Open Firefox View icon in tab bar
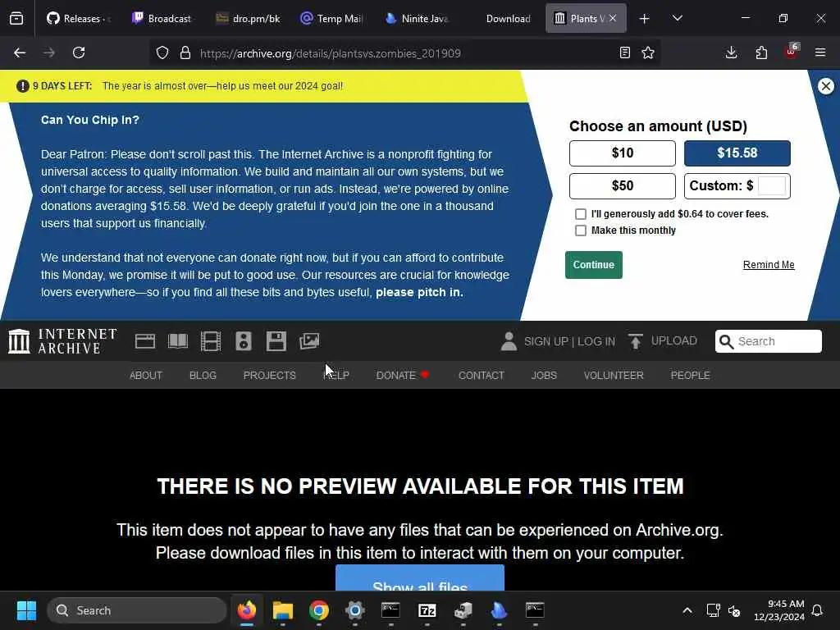The height and width of the screenshot is (630, 840). click(16, 19)
